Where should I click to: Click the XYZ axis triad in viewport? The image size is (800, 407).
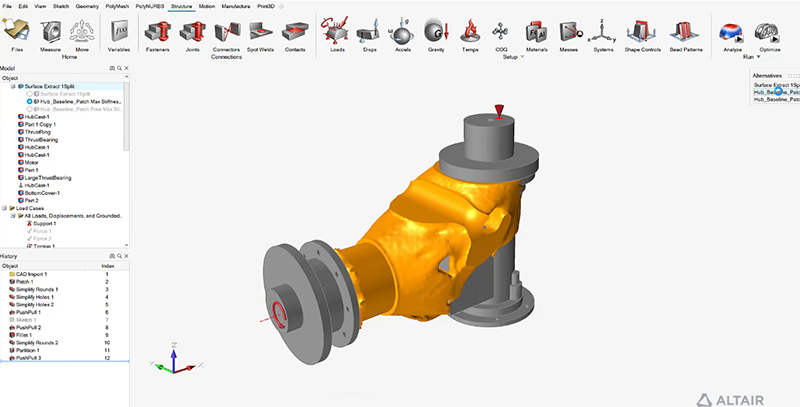click(x=175, y=359)
